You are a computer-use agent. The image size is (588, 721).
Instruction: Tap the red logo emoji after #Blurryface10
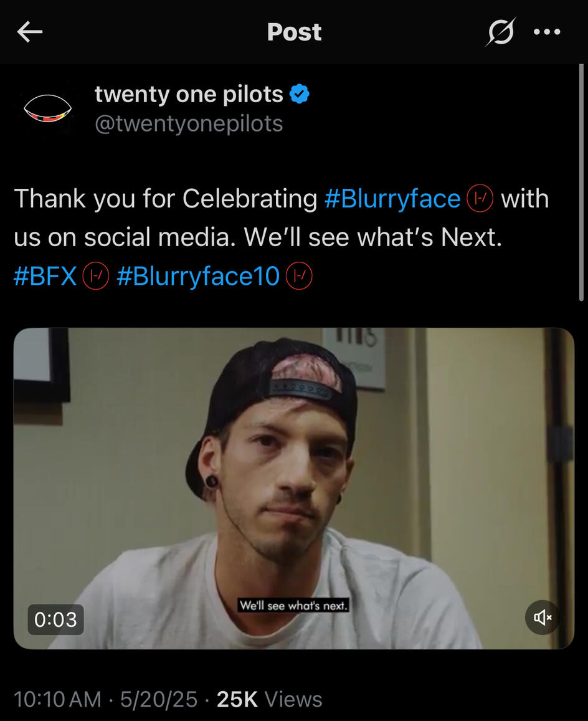click(299, 276)
